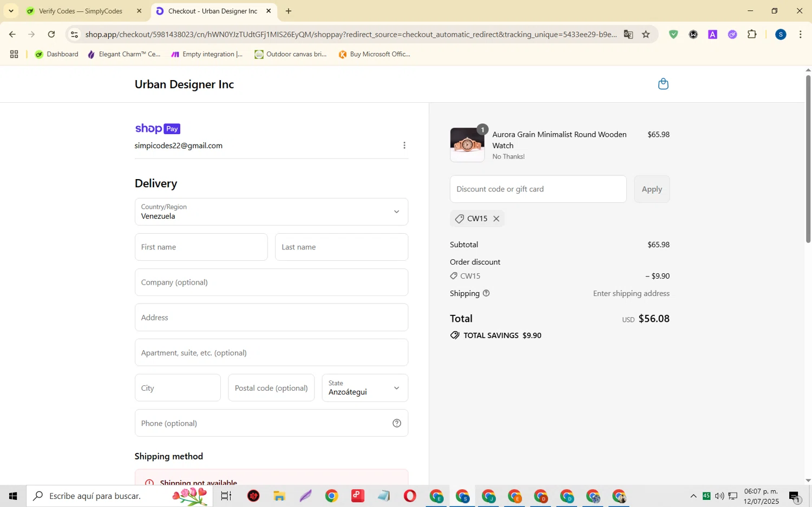Viewport: 812px width, 507px height.
Task: Open the shopping bag cart icon
Action: pyautogui.click(x=663, y=84)
